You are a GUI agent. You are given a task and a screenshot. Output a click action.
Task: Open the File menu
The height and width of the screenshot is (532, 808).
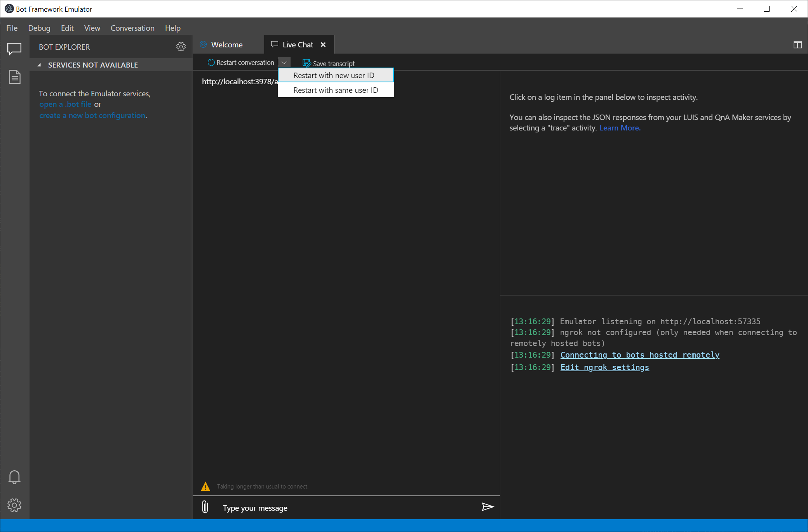tap(12, 28)
